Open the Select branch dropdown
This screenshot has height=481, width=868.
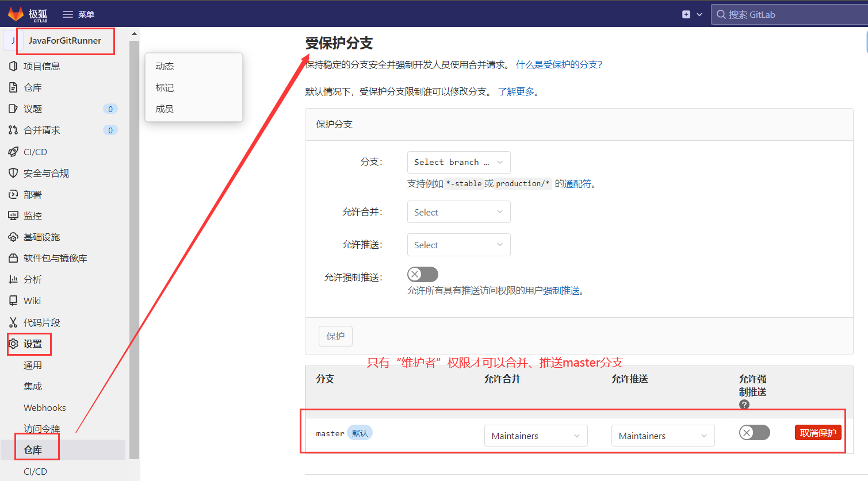pos(458,162)
